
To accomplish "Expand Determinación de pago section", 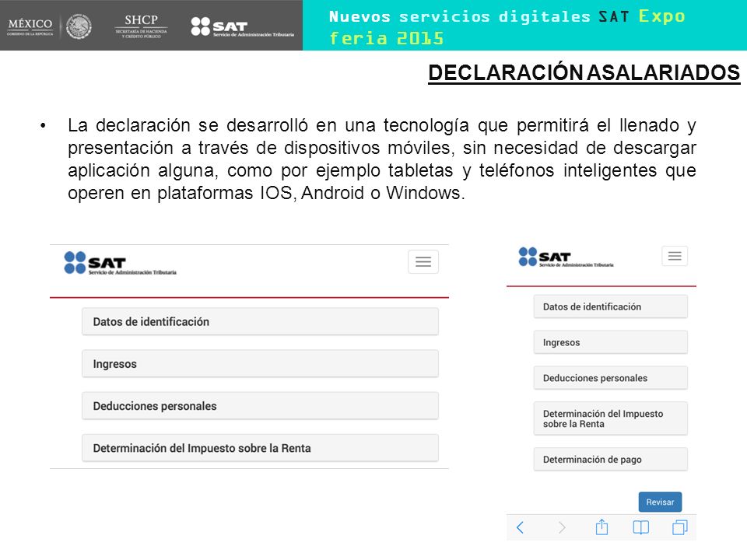I will click(x=610, y=460).
